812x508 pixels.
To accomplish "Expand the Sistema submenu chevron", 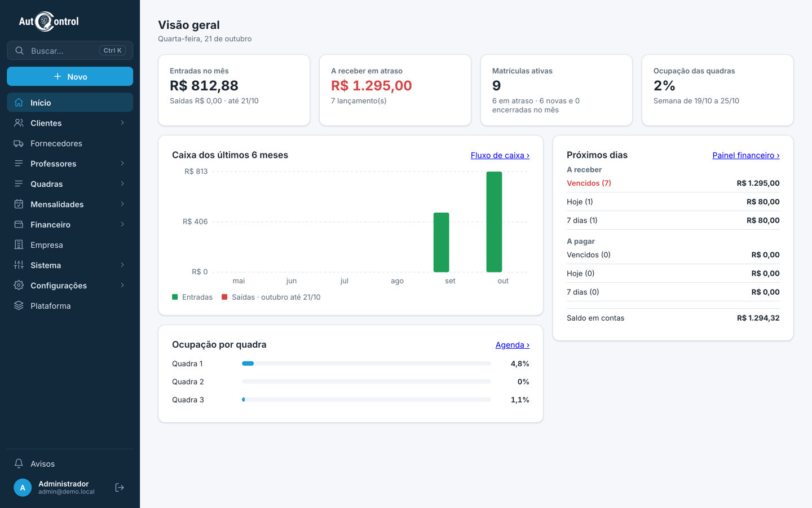I will point(122,265).
